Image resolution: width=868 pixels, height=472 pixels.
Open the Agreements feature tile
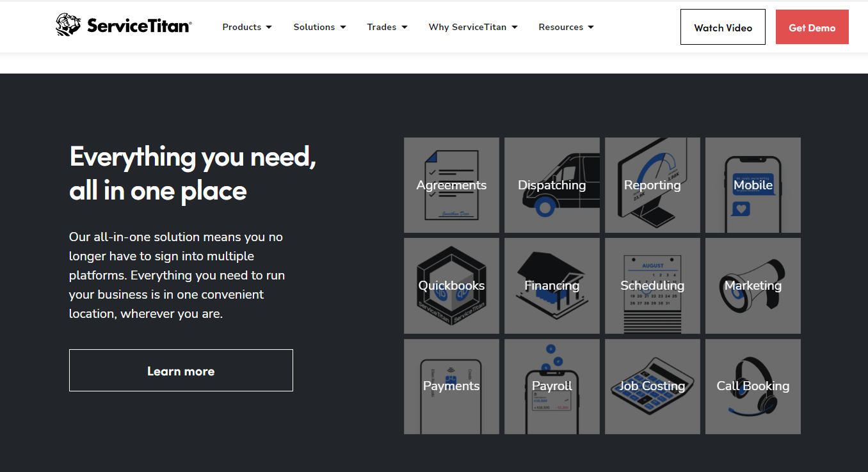(451, 185)
